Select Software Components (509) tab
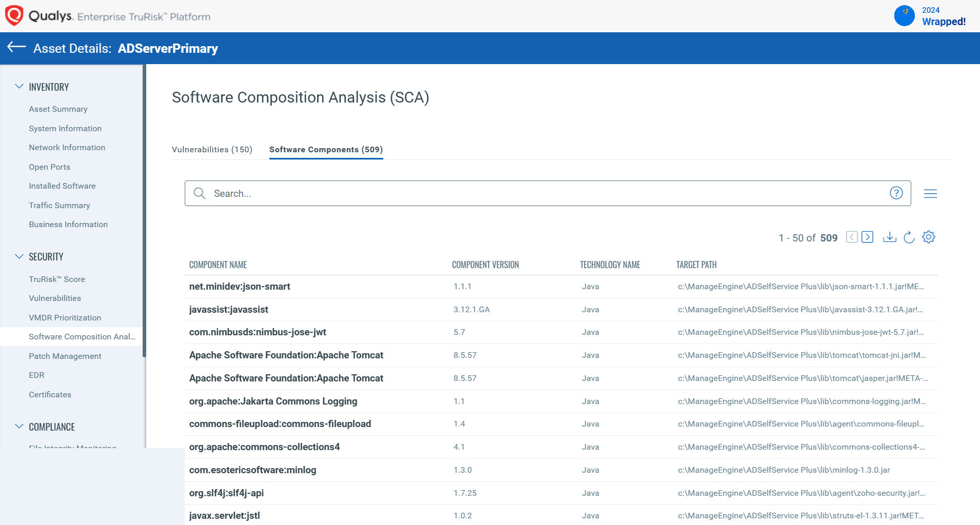 click(x=326, y=150)
